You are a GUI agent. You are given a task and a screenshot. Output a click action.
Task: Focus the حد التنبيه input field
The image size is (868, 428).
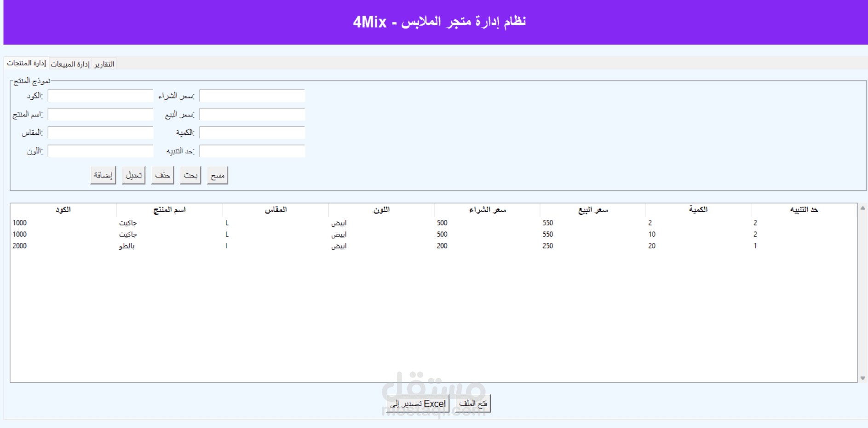point(252,151)
